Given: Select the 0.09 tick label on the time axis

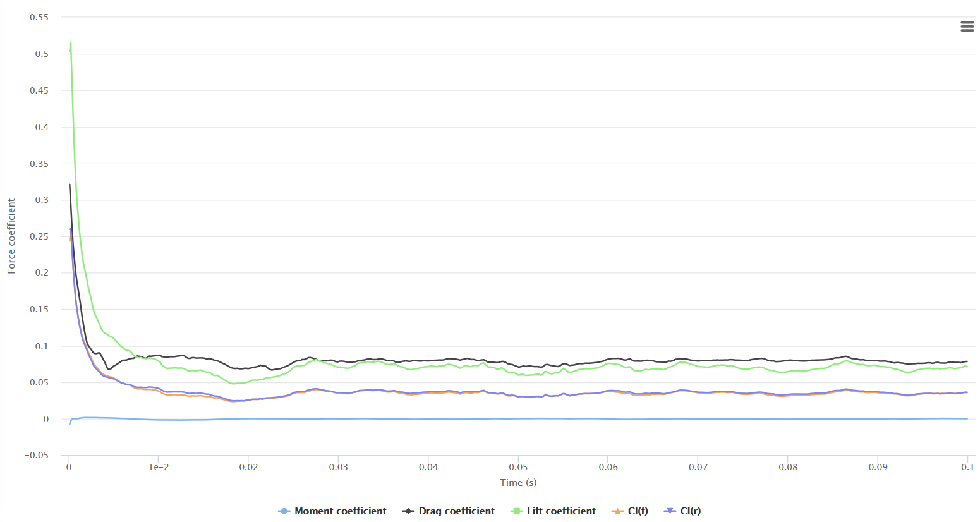Looking at the screenshot, I should pyautogui.click(x=878, y=467).
